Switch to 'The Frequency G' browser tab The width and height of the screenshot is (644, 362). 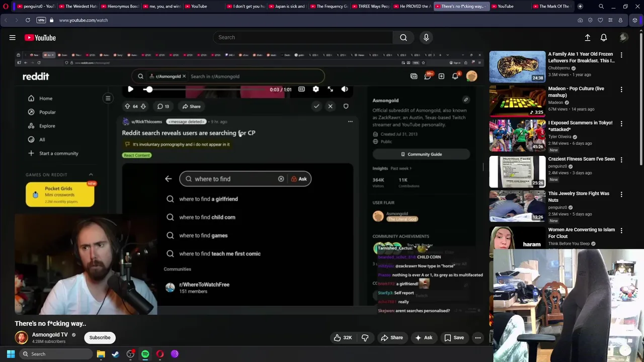[x=328, y=7]
